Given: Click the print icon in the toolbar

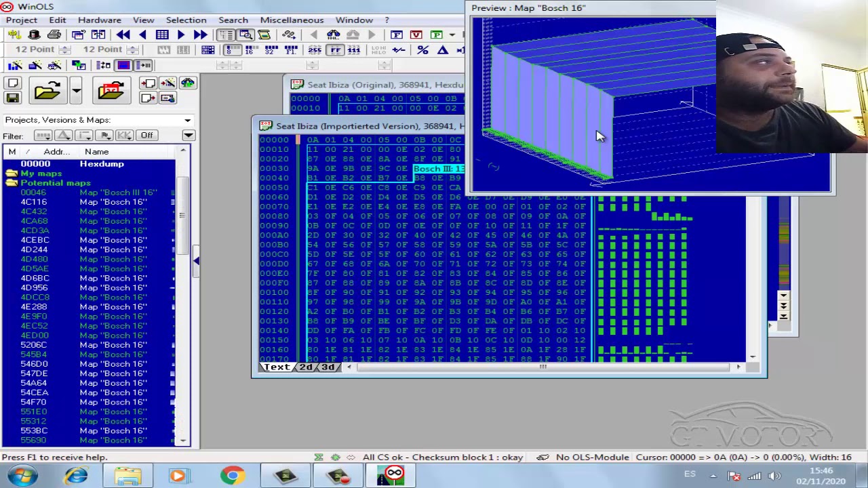Looking at the screenshot, I should [x=54, y=35].
